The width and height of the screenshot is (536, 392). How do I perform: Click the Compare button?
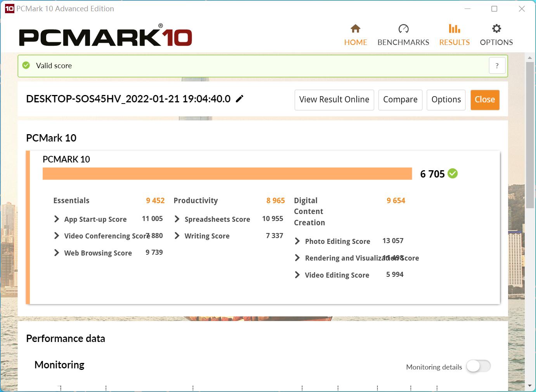point(400,100)
